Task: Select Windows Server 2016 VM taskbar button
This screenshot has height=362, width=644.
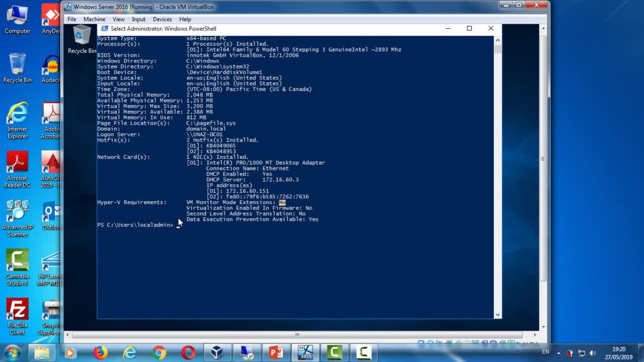Action: pyautogui.click(x=305, y=353)
